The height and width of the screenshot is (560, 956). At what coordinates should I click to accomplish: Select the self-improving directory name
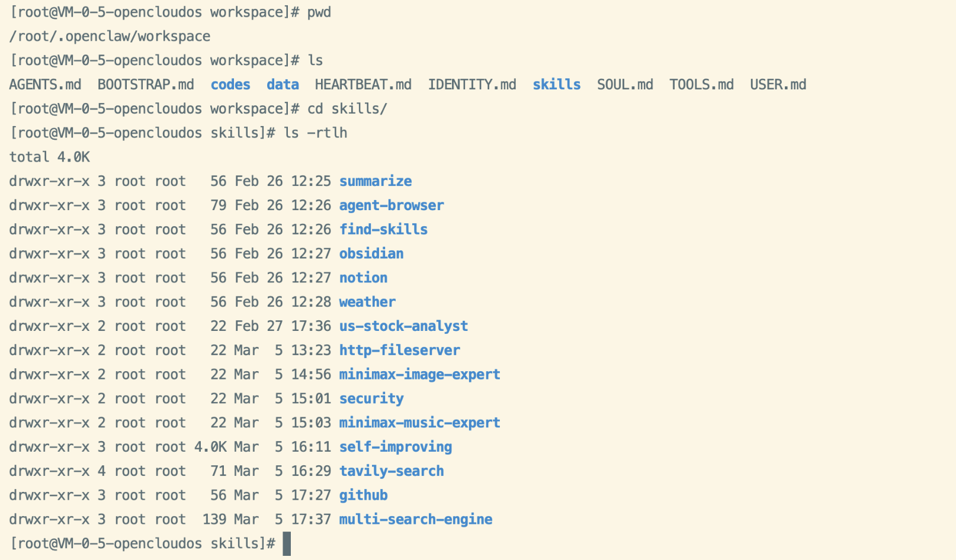396,447
